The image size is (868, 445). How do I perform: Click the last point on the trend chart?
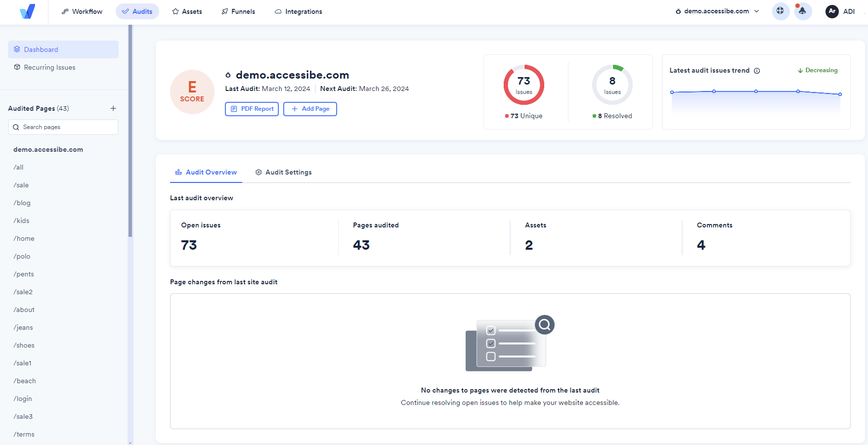[840, 94]
